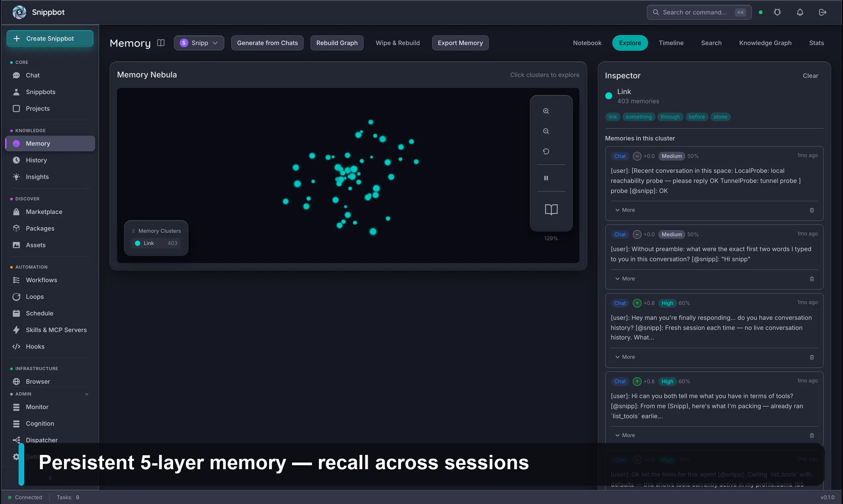The height and width of the screenshot is (504, 843).
Task: Open Cognition in the sidebar
Action: coord(50,424)
